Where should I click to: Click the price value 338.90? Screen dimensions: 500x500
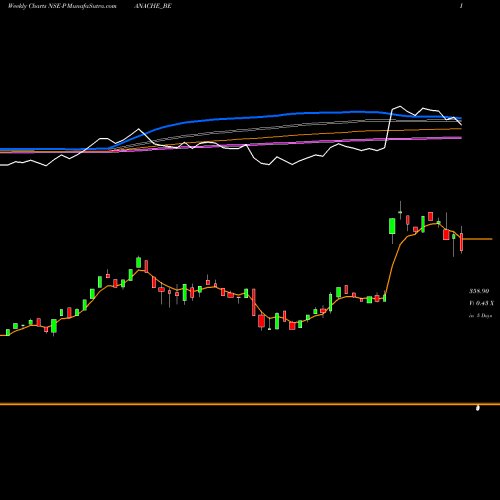(x=479, y=291)
